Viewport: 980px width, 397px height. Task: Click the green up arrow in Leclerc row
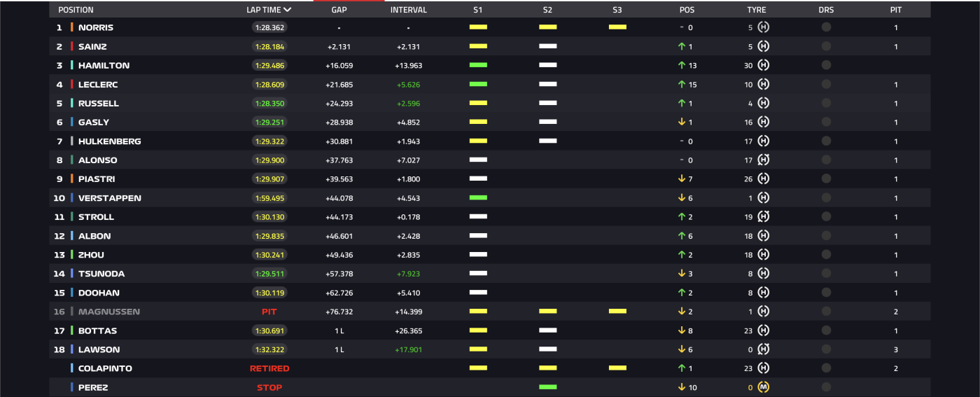[x=681, y=84]
